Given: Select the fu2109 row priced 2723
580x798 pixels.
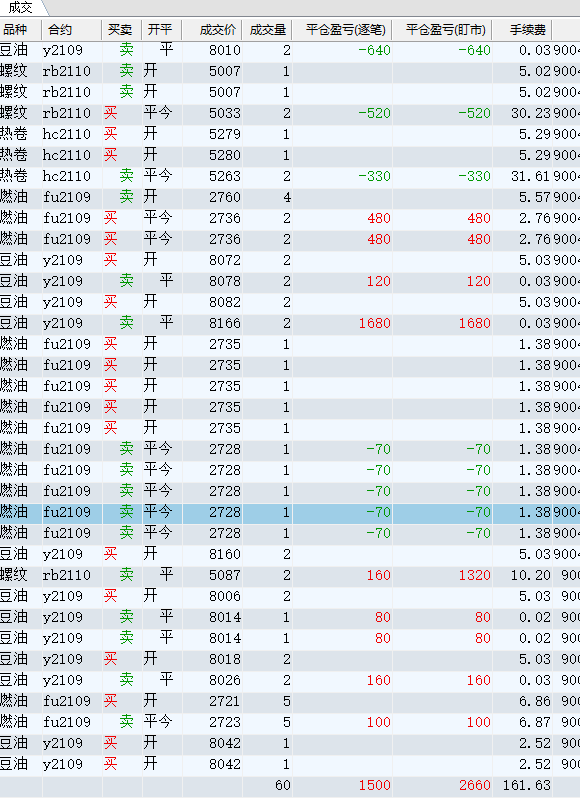Looking at the screenshot, I should pos(290,722).
